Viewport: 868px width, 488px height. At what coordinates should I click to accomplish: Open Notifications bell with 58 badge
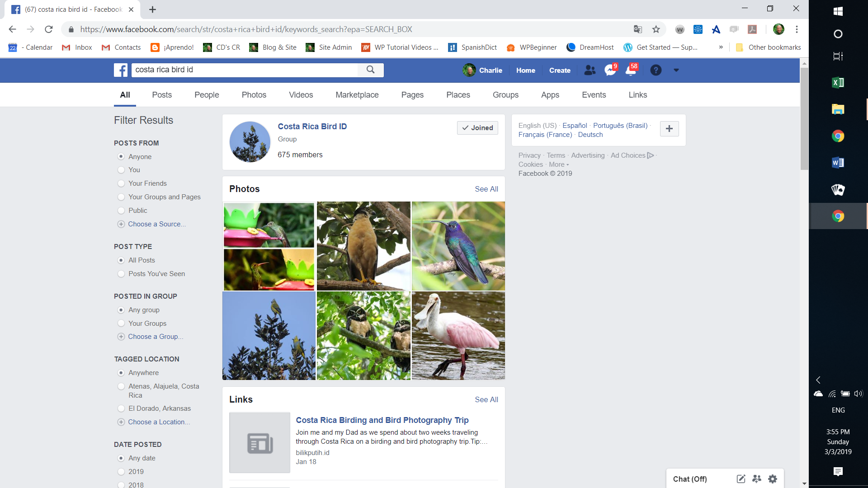pos(631,70)
